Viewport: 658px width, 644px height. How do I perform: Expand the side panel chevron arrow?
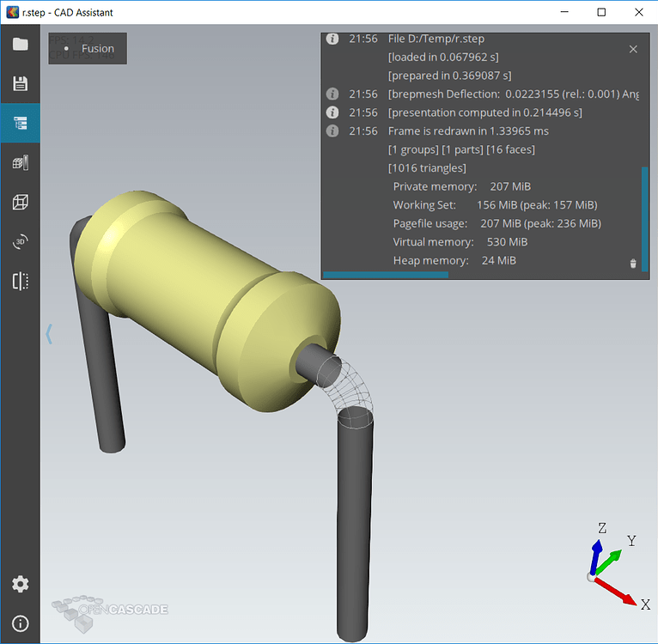click(x=49, y=334)
